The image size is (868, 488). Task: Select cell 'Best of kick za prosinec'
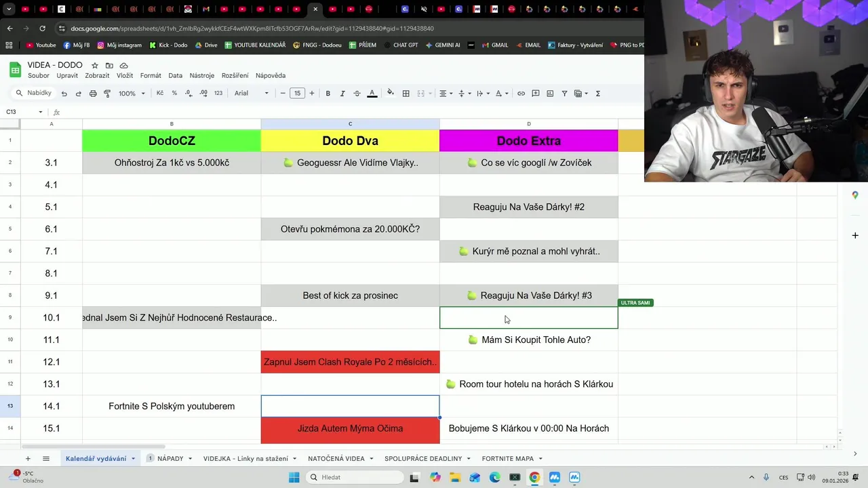[x=350, y=296]
